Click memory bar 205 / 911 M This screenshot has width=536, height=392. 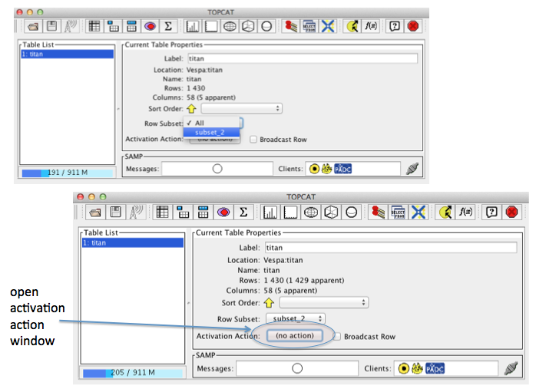133,373
